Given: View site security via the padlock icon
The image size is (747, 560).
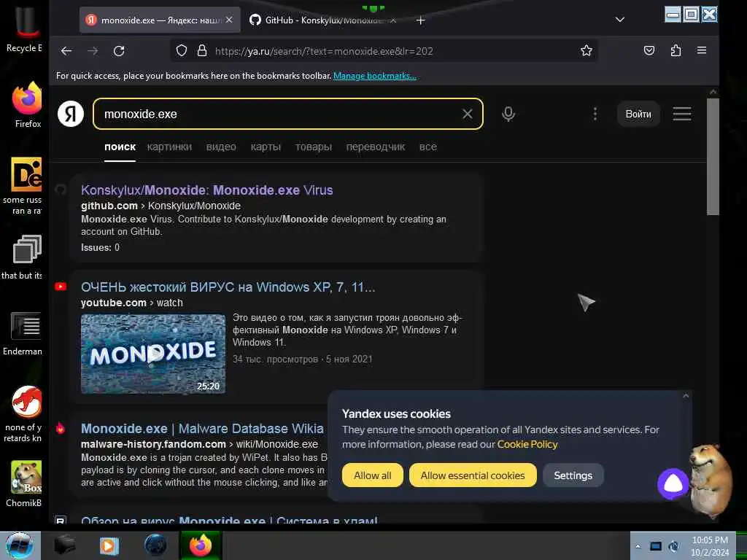Looking at the screenshot, I should [202, 50].
